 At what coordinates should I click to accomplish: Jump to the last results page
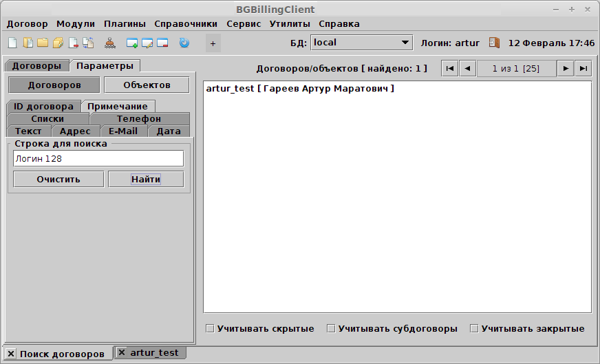[583, 68]
